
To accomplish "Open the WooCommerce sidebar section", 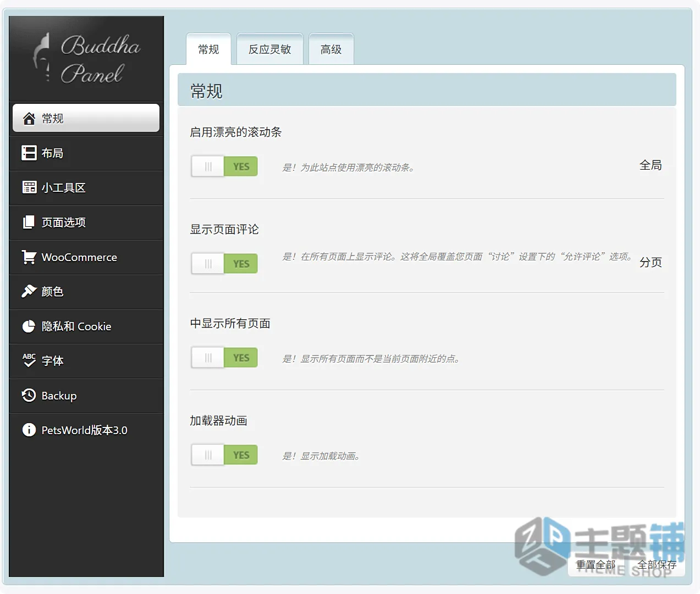I will coord(86,257).
